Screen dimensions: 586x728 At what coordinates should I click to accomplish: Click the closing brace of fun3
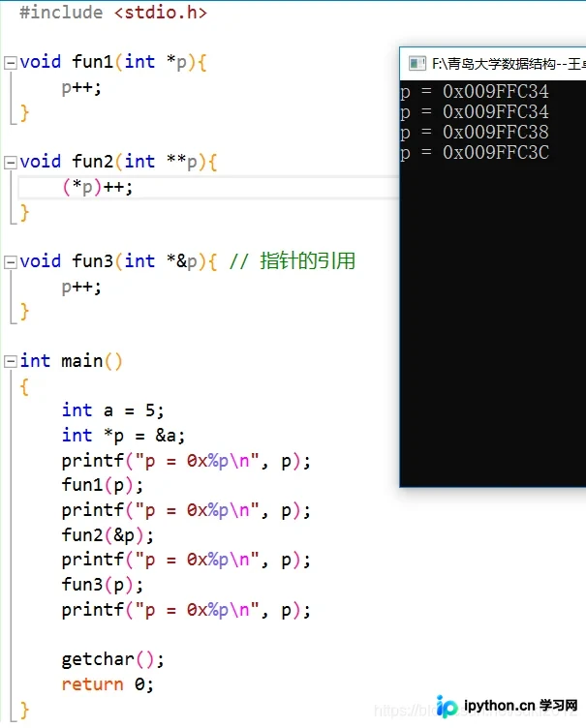(x=24, y=312)
